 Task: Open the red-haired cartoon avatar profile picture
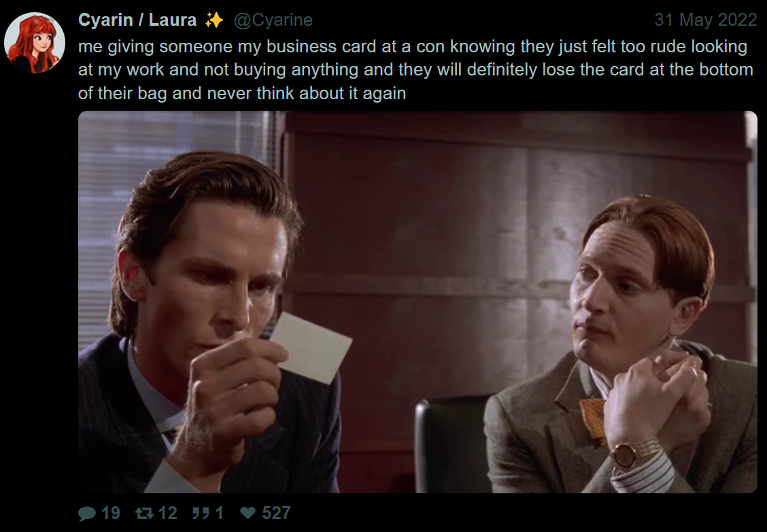coord(34,43)
